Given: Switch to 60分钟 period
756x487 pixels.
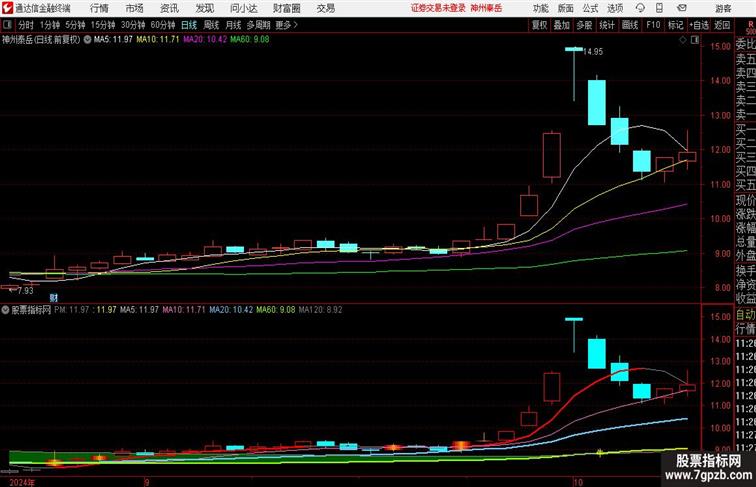Looking at the screenshot, I should [163, 25].
